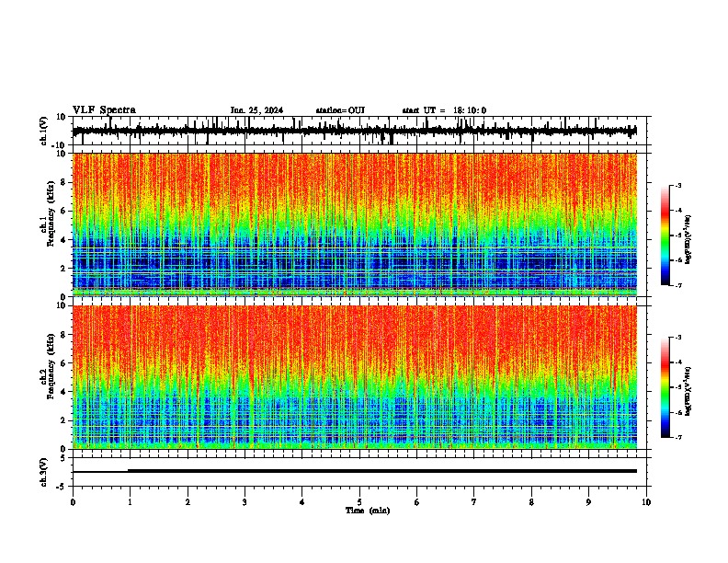Viewport: 728px width, 563px height.
Task: Click the -7 label on ch.2 color bar
Action: pyautogui.click(x=678, y=437)
